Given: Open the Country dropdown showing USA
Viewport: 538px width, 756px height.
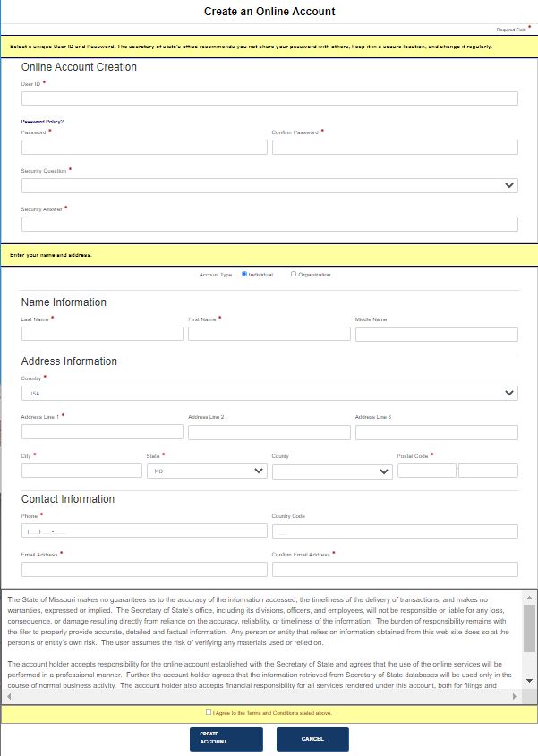Looking at the screenshot, I should coord(269,393).
